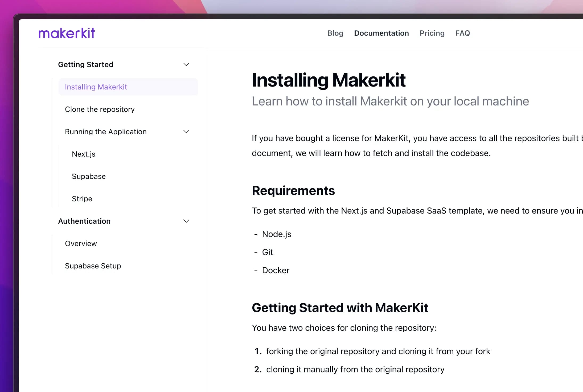The image size is (583, 392).
Task: Collapse the Running the Application chevron
Action: [186, 132]
